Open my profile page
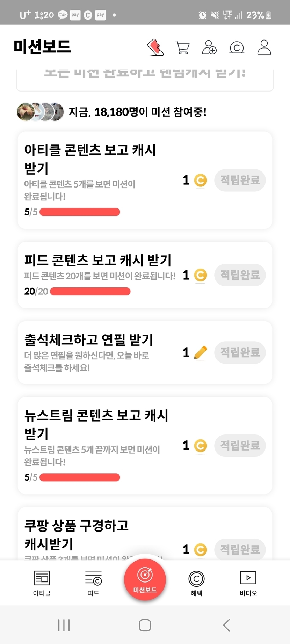This screenshot has width=290, height=644. [264, 47]
